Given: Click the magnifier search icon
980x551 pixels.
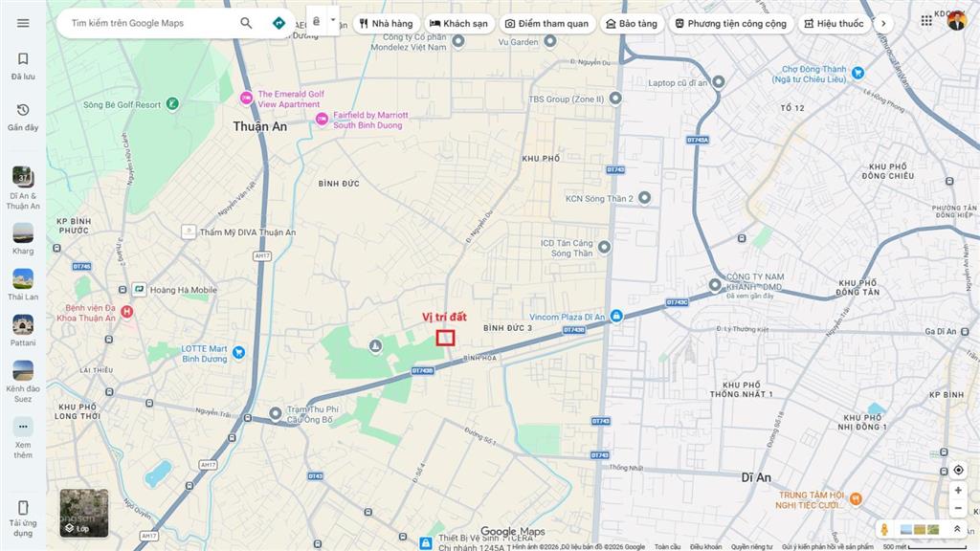Looking at the screenshot, I should [246, 23].
